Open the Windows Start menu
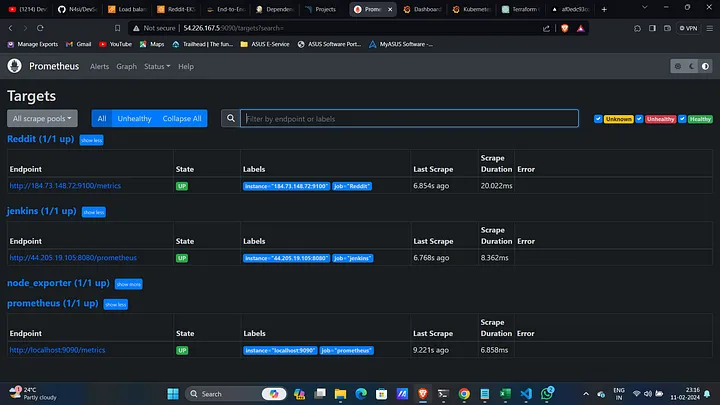 [x=173, y=394]
